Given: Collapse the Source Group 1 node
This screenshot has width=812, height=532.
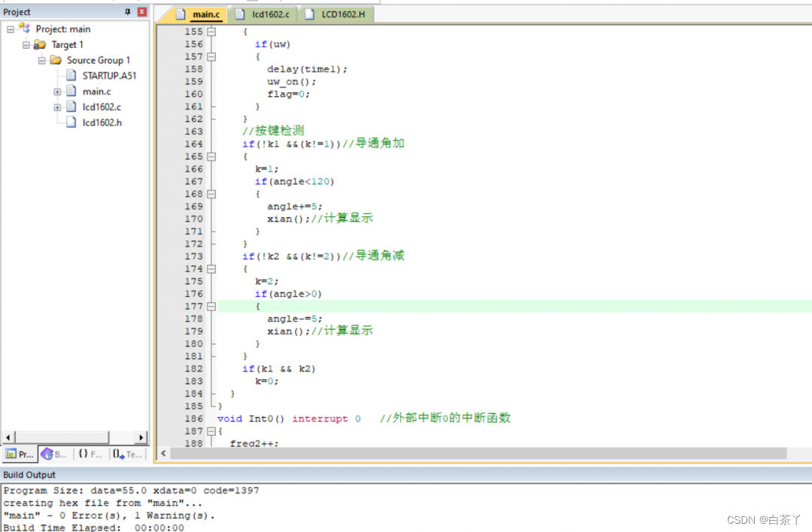Looking at the screenshot, I should coord(42,60).
